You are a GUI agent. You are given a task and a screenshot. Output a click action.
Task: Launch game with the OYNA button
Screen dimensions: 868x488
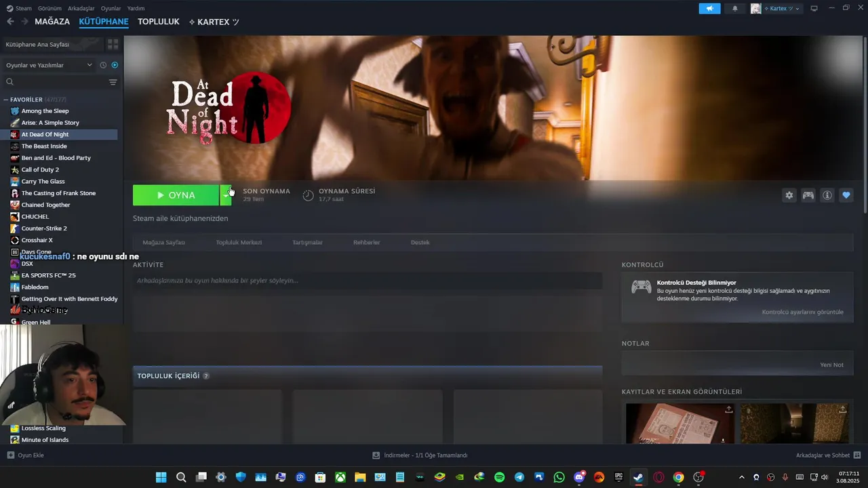tap(176, 195)
